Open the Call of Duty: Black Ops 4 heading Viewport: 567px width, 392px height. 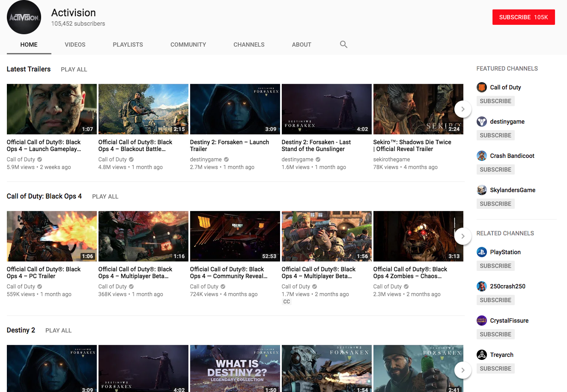[x=44, y=196]
